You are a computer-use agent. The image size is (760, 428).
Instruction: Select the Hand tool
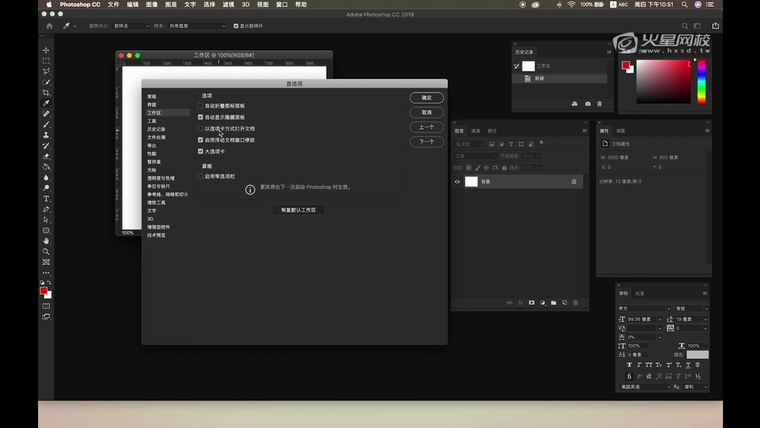[46, 241]
